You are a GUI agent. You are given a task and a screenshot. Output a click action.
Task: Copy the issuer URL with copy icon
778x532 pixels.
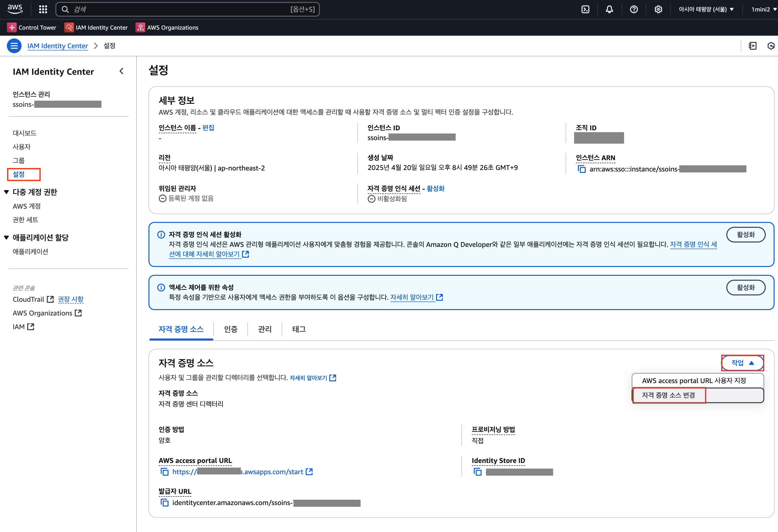(x=164, y=503)
